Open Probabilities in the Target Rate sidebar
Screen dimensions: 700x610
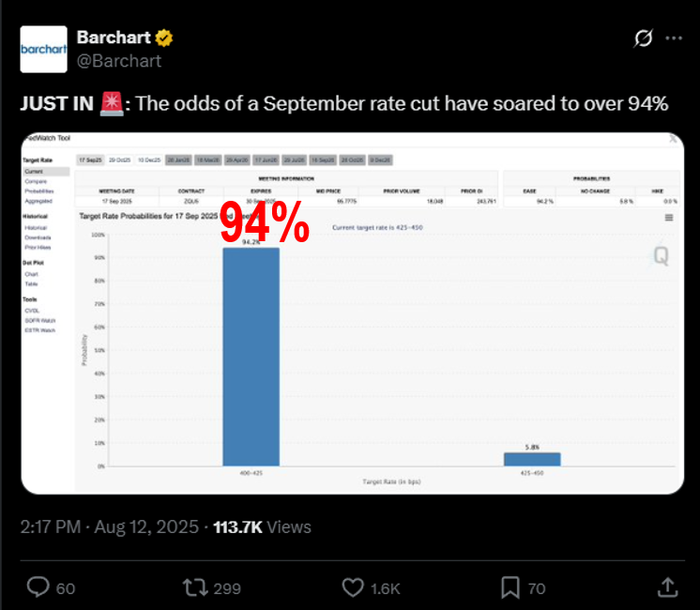[x=39, y=191]
